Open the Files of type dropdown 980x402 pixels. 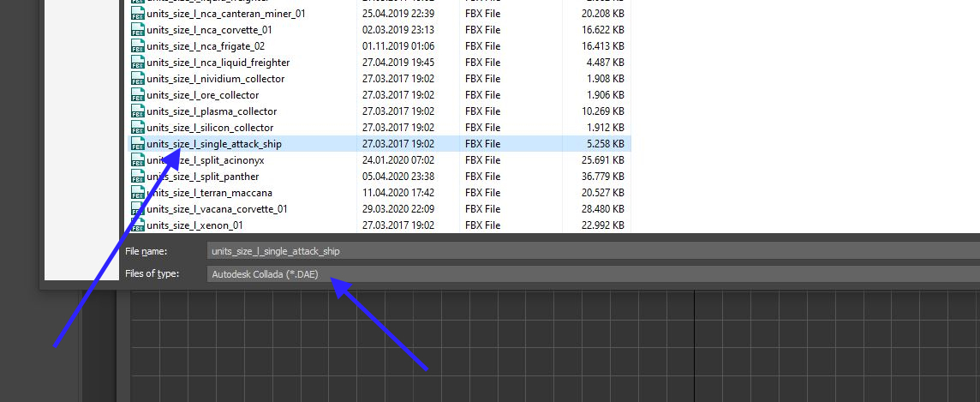tap(593, 274)
